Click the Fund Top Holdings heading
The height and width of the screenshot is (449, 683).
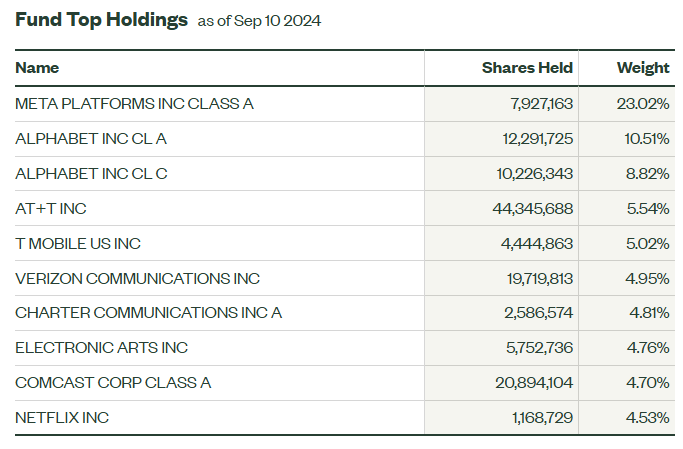tap(101, 19)
